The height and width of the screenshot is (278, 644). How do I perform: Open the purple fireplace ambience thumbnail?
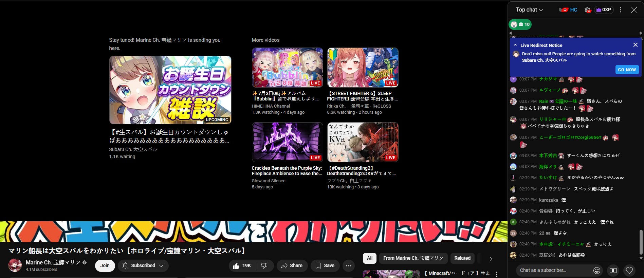click(287, 142)
